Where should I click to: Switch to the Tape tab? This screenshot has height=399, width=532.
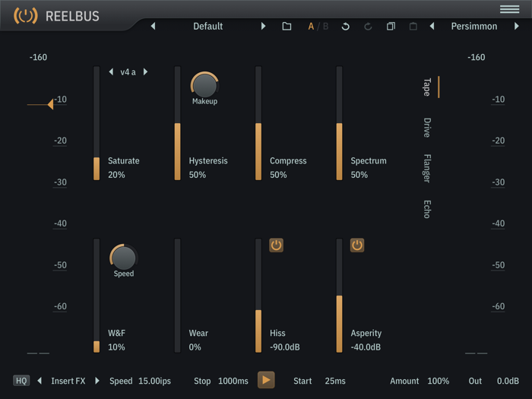tap(427, 87)
